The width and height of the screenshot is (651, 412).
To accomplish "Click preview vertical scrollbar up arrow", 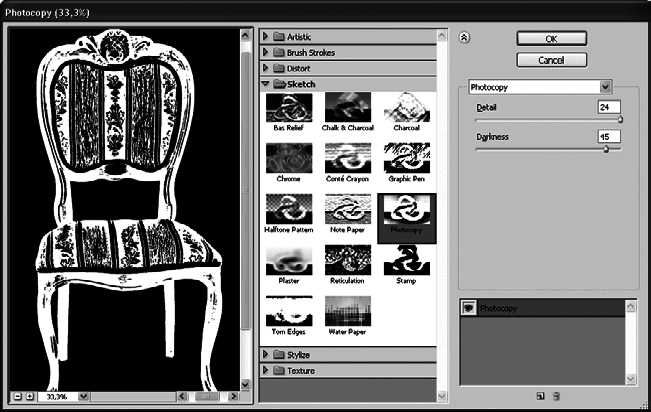I will [245, 35].
